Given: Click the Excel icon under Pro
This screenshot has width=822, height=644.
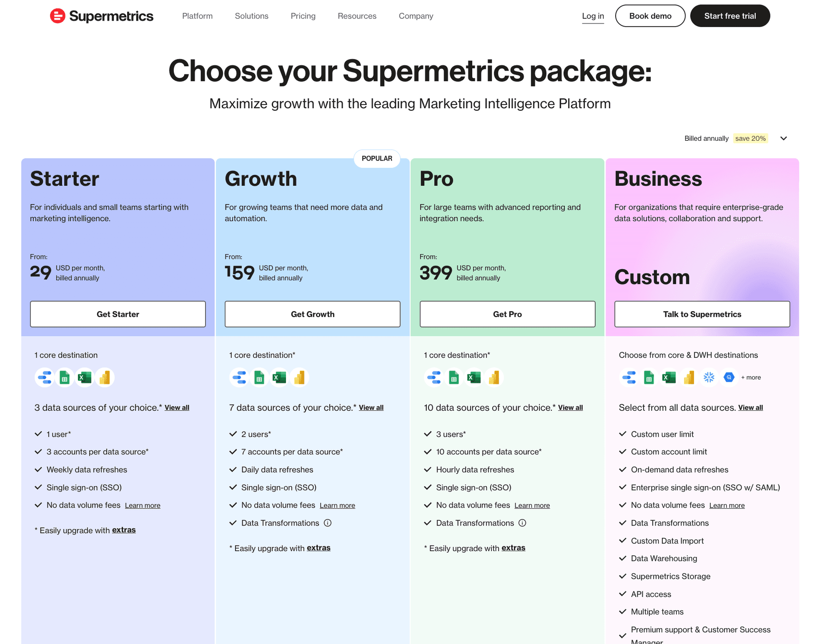Looking at the screenshot, I should click(x=474, y=377).
